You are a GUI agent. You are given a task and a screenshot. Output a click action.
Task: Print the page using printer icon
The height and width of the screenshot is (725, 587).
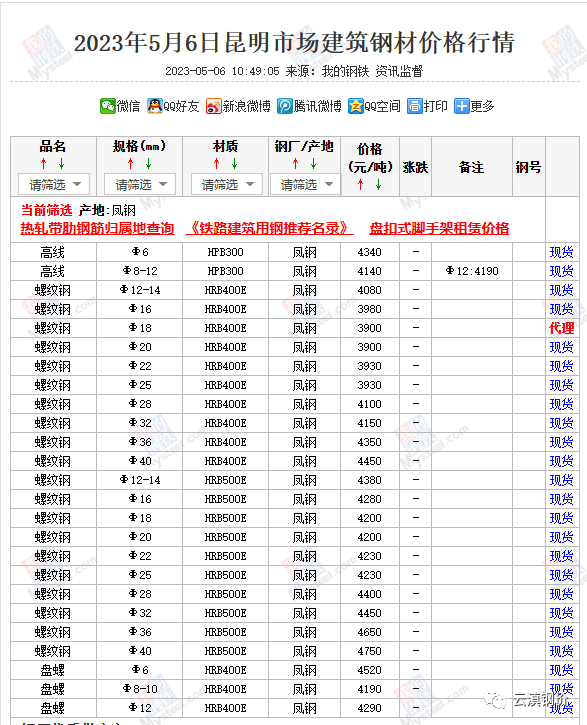(x=415, y=106)
